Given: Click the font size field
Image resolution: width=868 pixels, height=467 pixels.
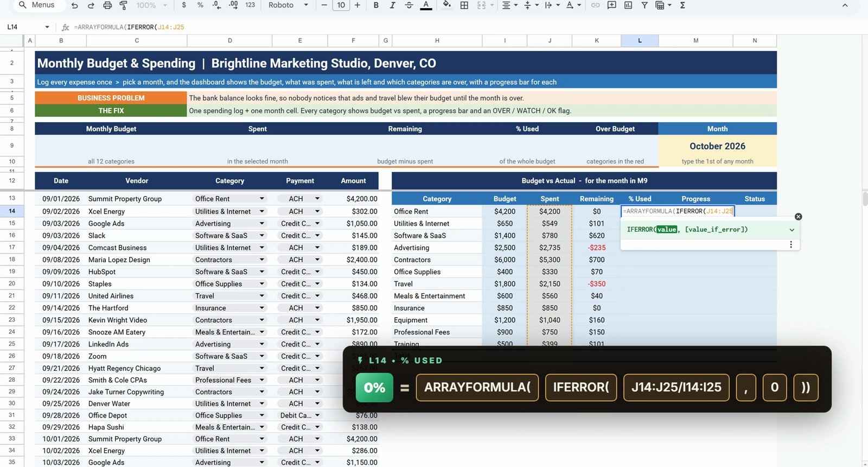Looking at the screenshot, I should 341,5.
